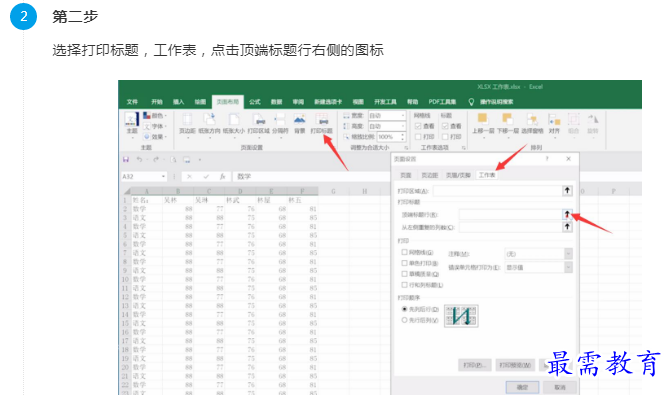This screenshot has height=395, width=669.
Task: Switch to 工作表 tab in dialog
Action: click(487, 175)
